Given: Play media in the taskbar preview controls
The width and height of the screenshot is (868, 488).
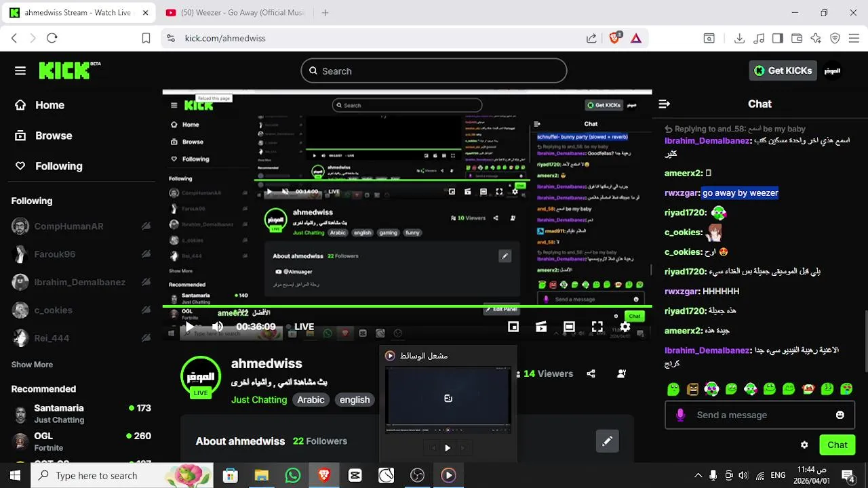Looking at the screenshot, I should [447, 447].
